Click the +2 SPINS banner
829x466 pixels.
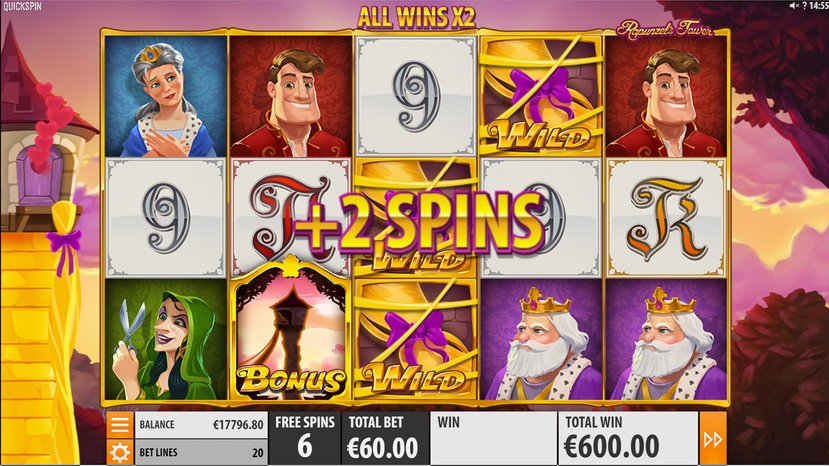(x=419, y=221)
